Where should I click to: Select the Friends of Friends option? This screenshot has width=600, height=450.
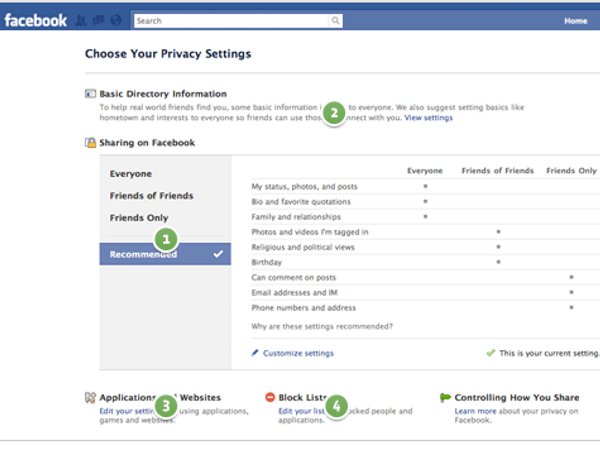151,196
